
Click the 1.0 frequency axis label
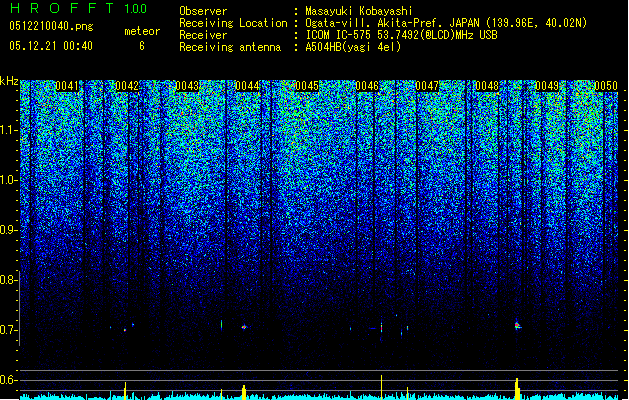coord(8,180)
